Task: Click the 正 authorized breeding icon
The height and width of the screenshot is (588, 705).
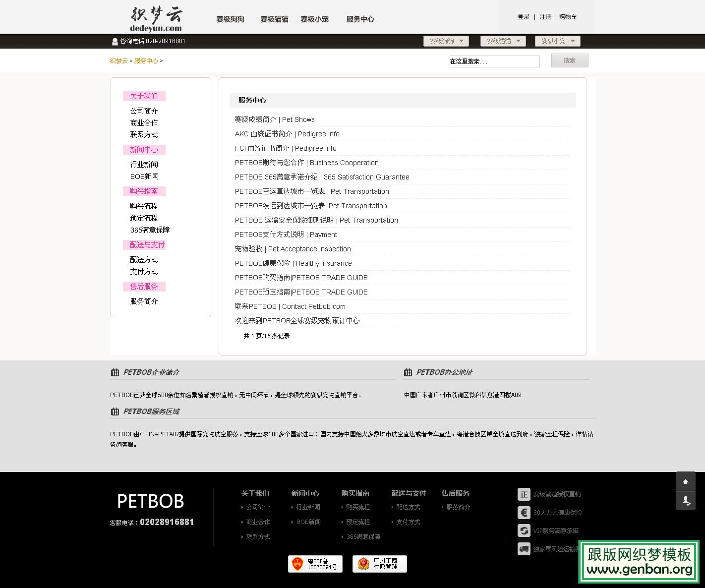Action: point(524,494)
